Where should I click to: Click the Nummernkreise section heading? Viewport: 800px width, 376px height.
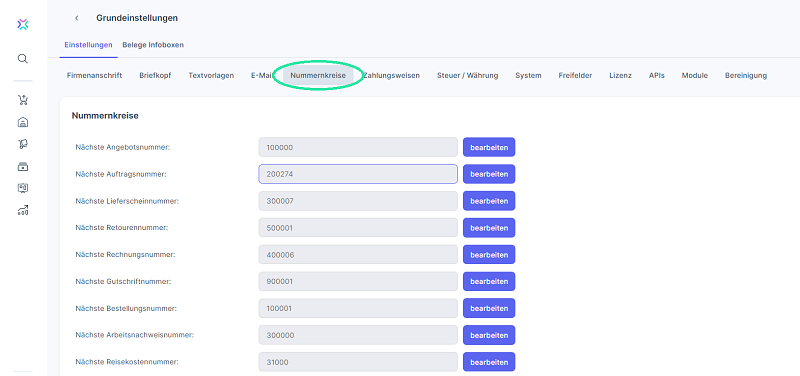pyautogui.click(x=105, y=116)
